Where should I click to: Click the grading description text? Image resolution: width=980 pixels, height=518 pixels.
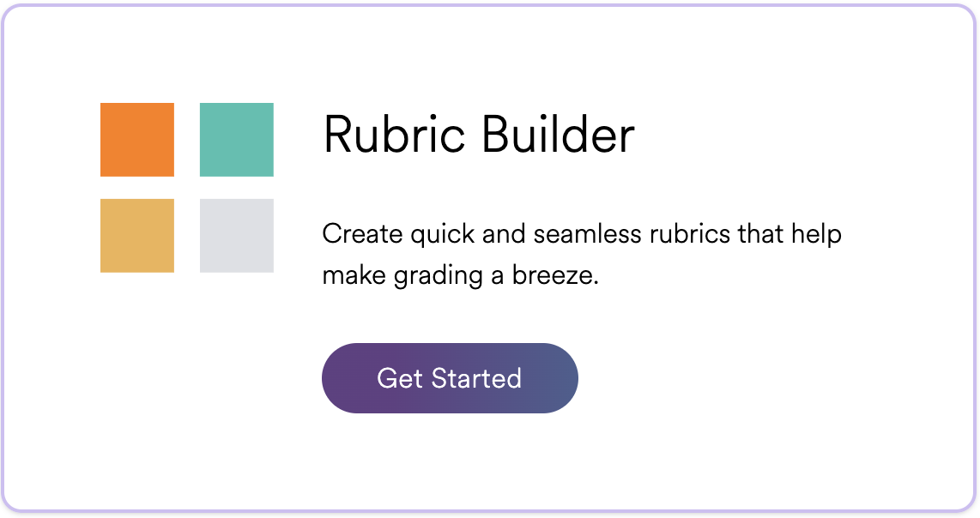(x=583, y=254)
